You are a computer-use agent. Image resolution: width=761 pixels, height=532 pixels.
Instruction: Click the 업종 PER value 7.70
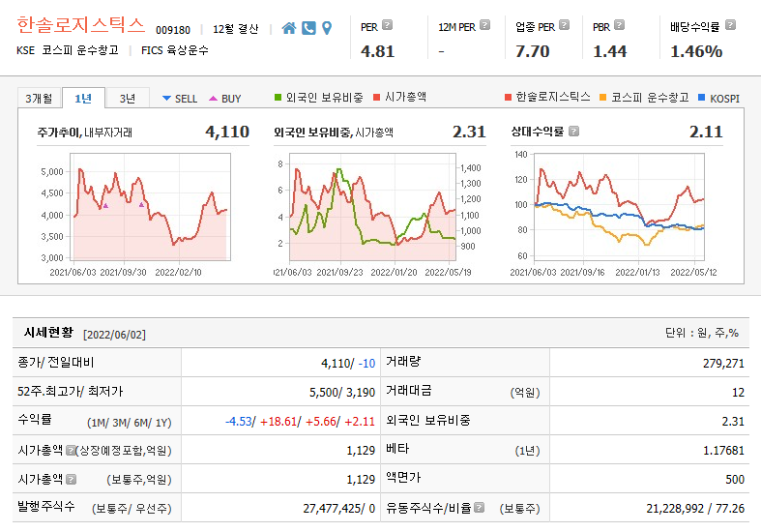(x=533, y=51)
